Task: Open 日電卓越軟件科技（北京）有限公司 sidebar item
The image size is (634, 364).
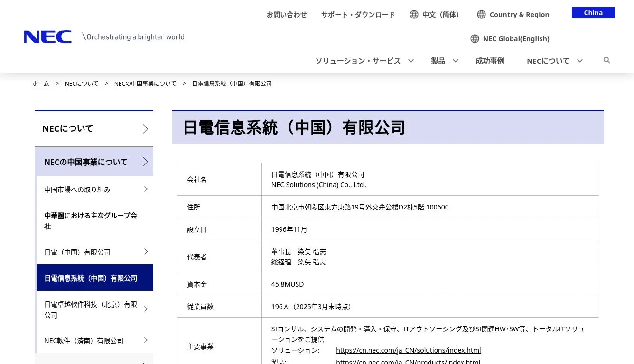Action: (95, 309)
